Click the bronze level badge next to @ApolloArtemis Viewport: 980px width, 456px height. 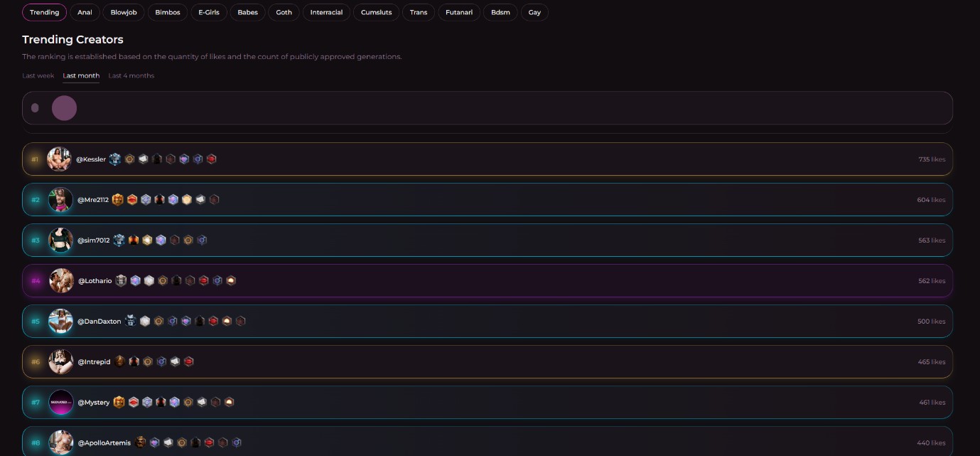(x=141, y=443)
